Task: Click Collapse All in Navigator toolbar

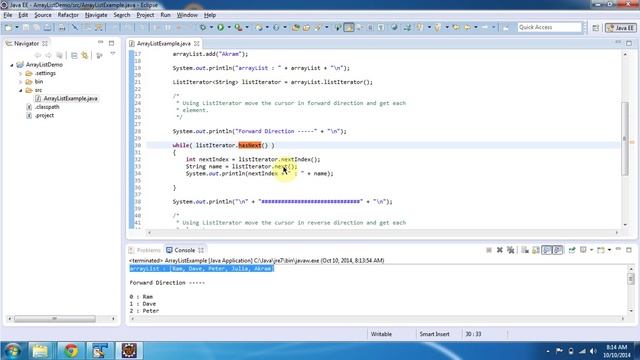Action: [74, 55]
